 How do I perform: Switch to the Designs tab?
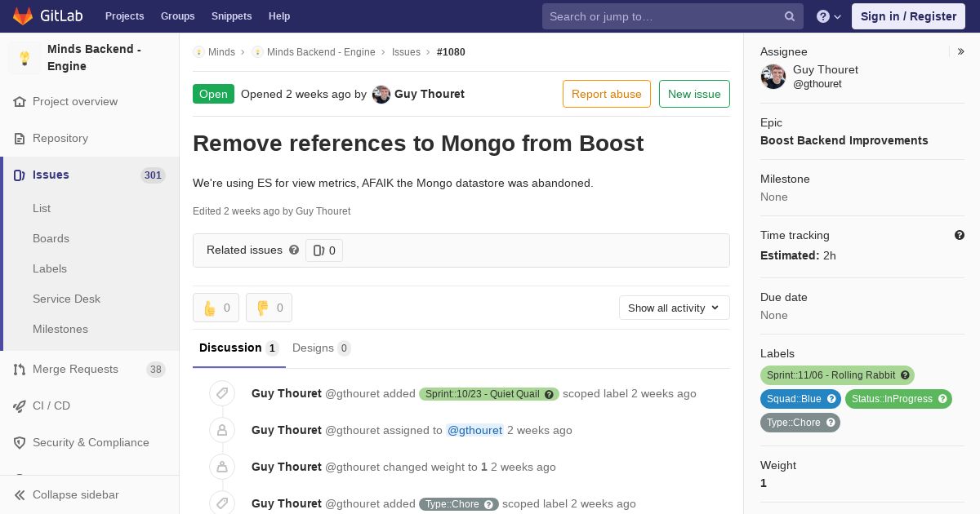click(x=322, y=348)
